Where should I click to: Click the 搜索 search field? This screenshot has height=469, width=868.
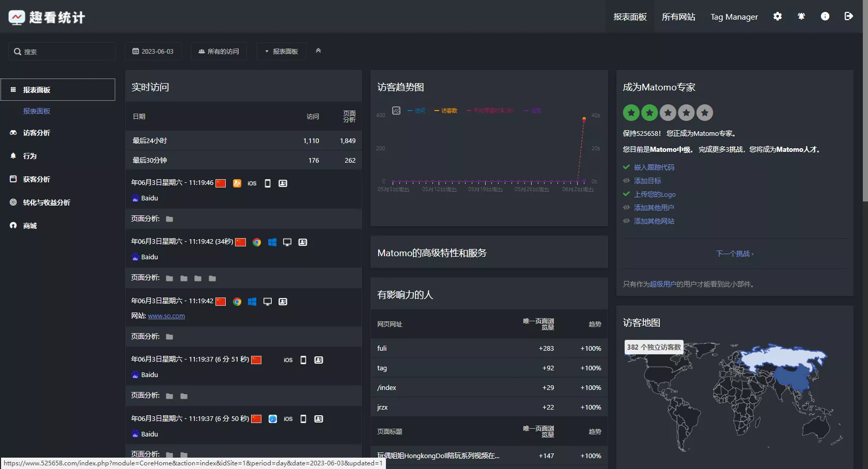[62, 52]
